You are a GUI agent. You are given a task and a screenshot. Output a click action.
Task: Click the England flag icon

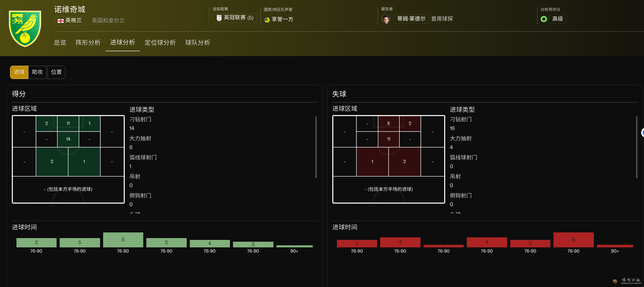coord(61,21)
